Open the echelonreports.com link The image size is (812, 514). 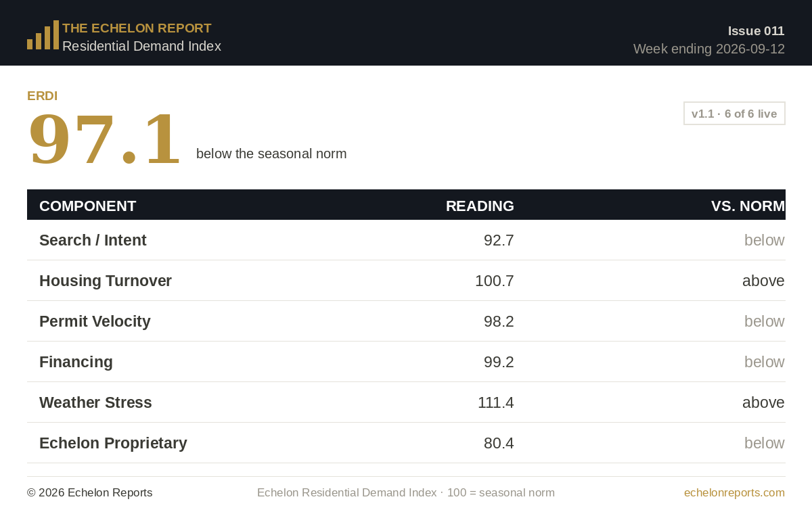(734, 492)
